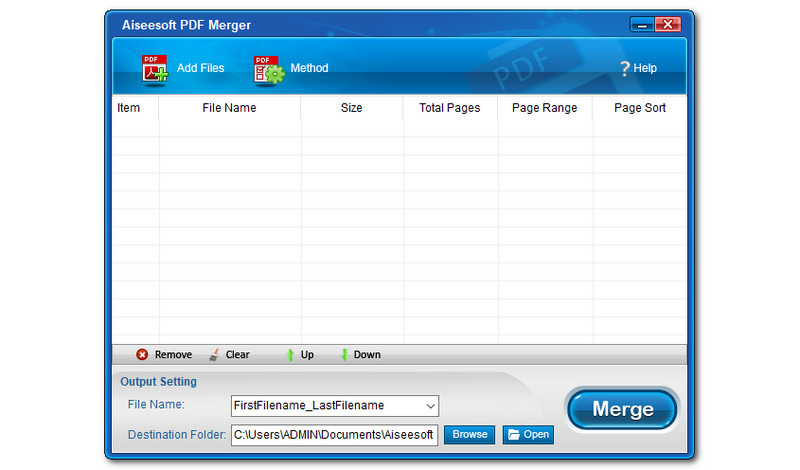Viewport: 800px width, 470px height.
Task: Click the Size column header
Action: click(352, 108)
